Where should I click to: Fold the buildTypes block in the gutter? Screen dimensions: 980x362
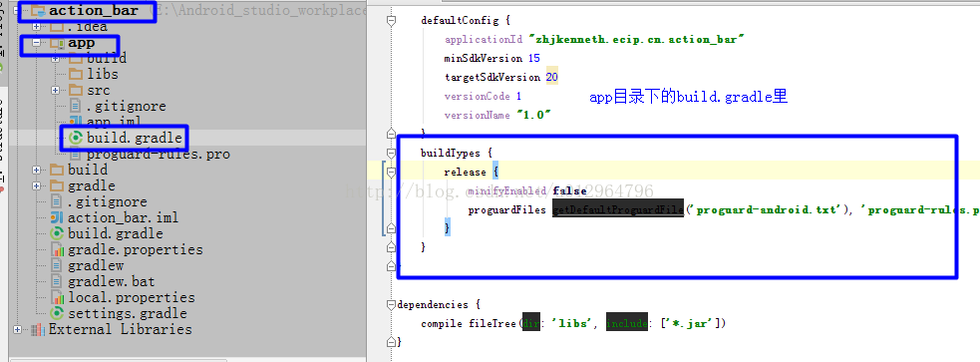tap(391, 153)
